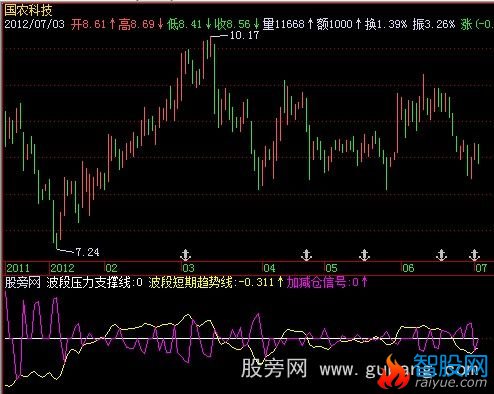The height and width of the screenshot is (394, 494).
Task: Click the anchor marker near the 07 label
Action: coord(474,255)
